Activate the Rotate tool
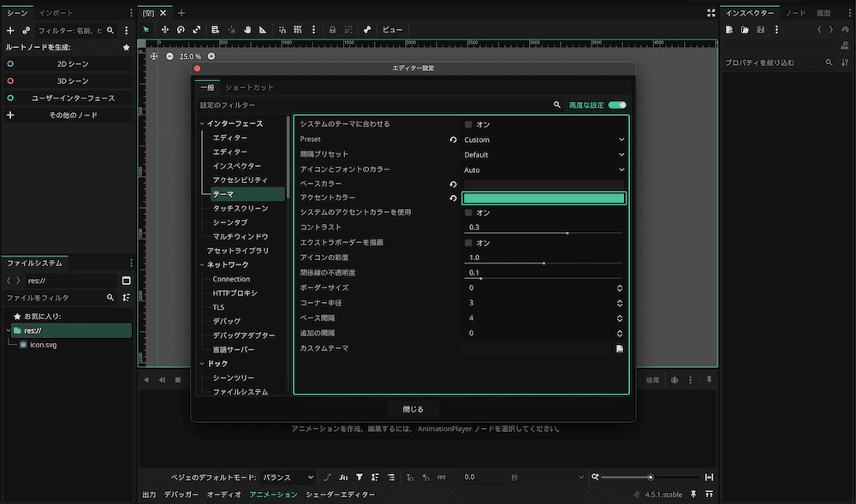Viewport: 856px width, 504px height. coord(181,29)
